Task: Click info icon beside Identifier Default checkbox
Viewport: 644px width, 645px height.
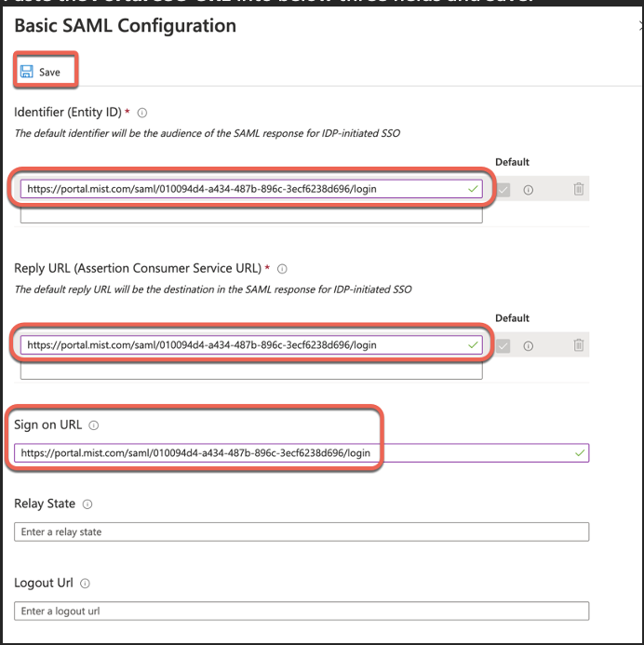Action: click(x=528, y=189)
